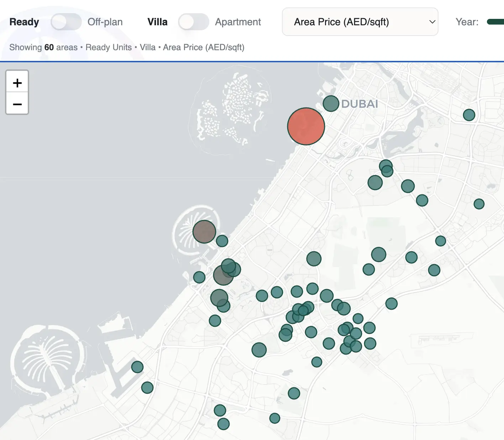
Task: Select large brown marker on Palm Jumeirah
Action: [x=204, y=232]
